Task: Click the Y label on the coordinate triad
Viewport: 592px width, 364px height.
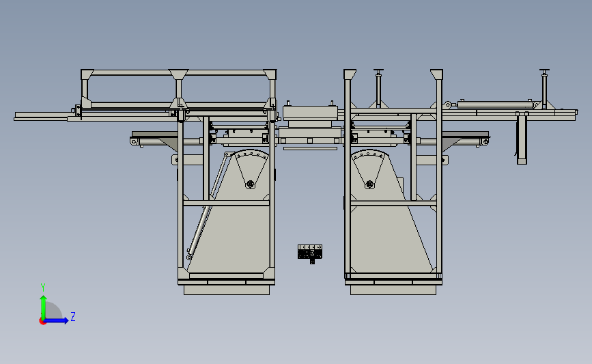Action: tap(43, 288)
